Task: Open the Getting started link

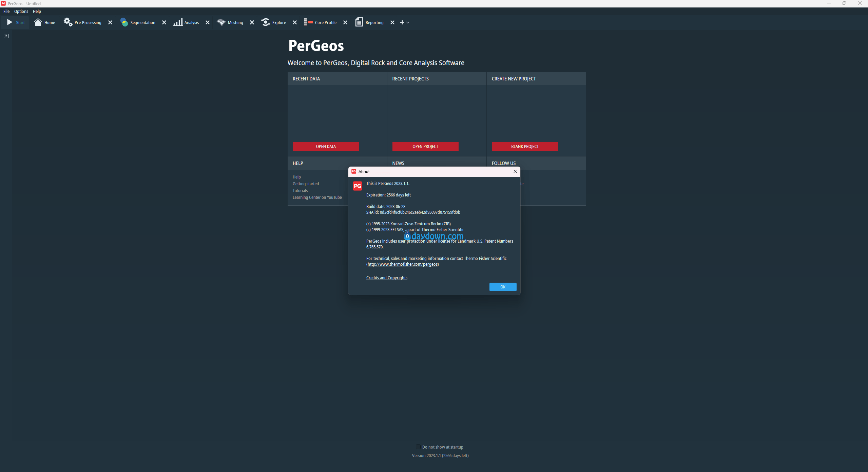Action: (306, 184)
